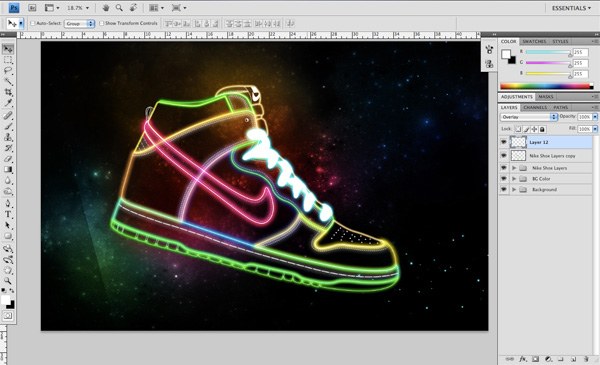Viewport: 600px width, 365px height.
Task: Select the Lasso tool
Action: [8, 71]
